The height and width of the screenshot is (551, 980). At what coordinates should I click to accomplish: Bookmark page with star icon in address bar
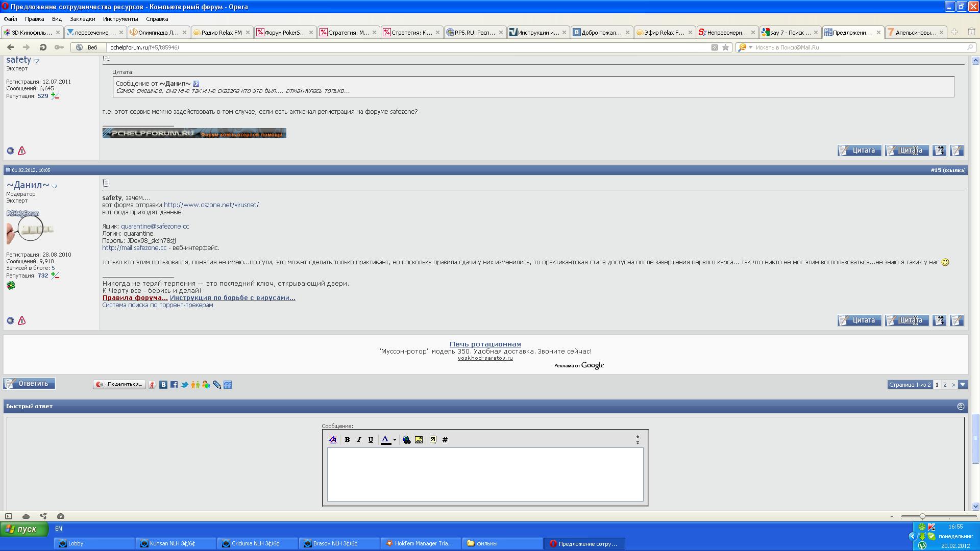[x=725, y=47]
